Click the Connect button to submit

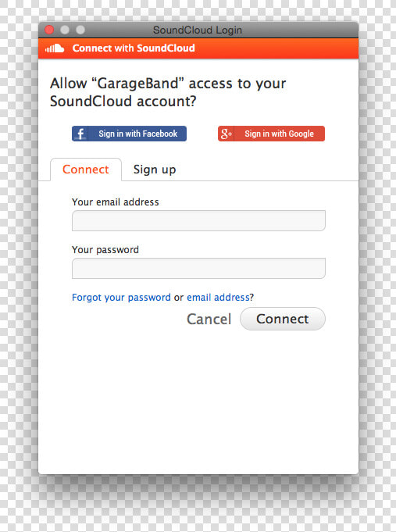coord(282,319)
